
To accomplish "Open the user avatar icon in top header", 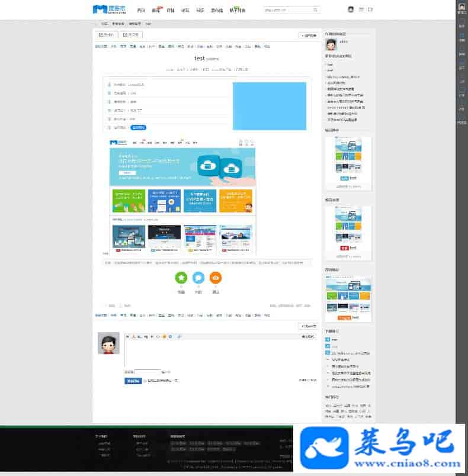I will pyautogui.click(x=351, y=9).
